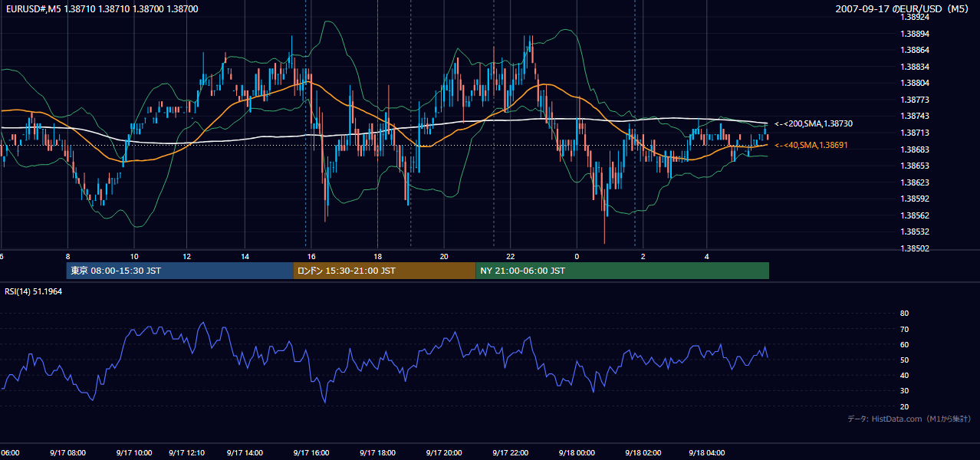The image size is (980, 460).
Task: Click price level 1.38653 on the axis
Action: (916, 166)
